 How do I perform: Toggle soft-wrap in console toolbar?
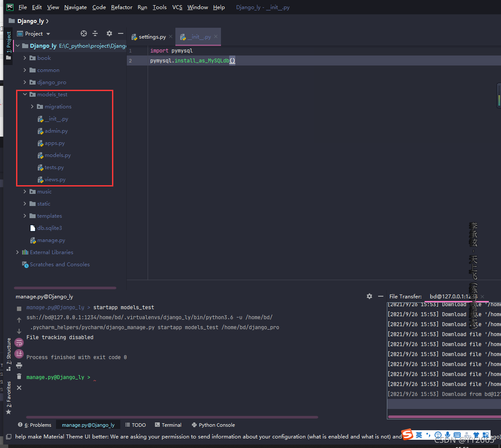(x=19, y=343)
